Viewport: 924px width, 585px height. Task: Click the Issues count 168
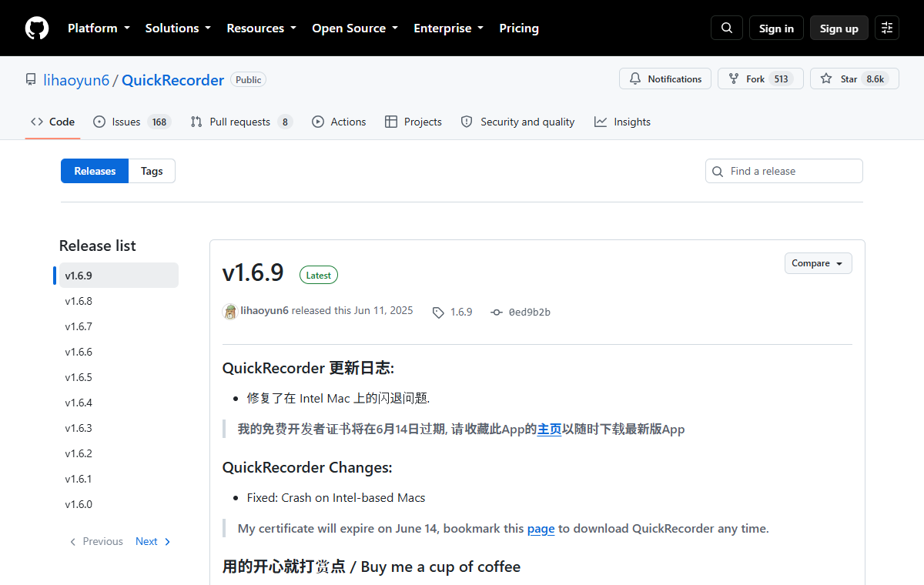[159, 122]
